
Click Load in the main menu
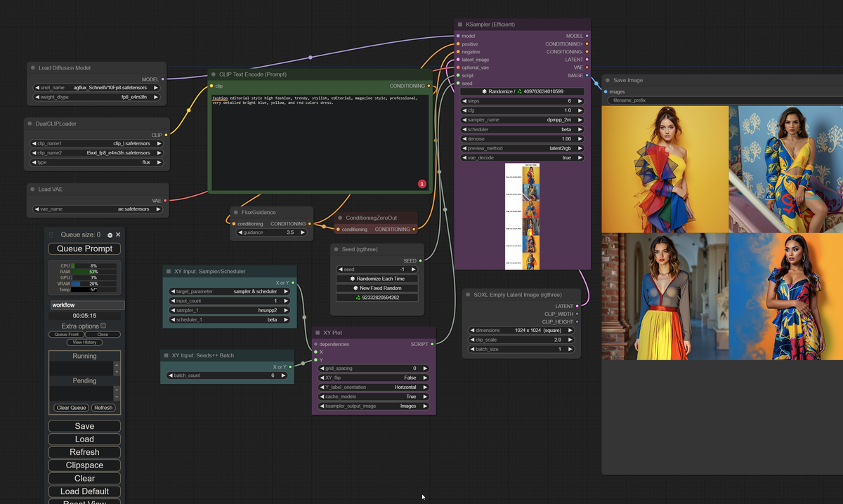coord(84,439)
